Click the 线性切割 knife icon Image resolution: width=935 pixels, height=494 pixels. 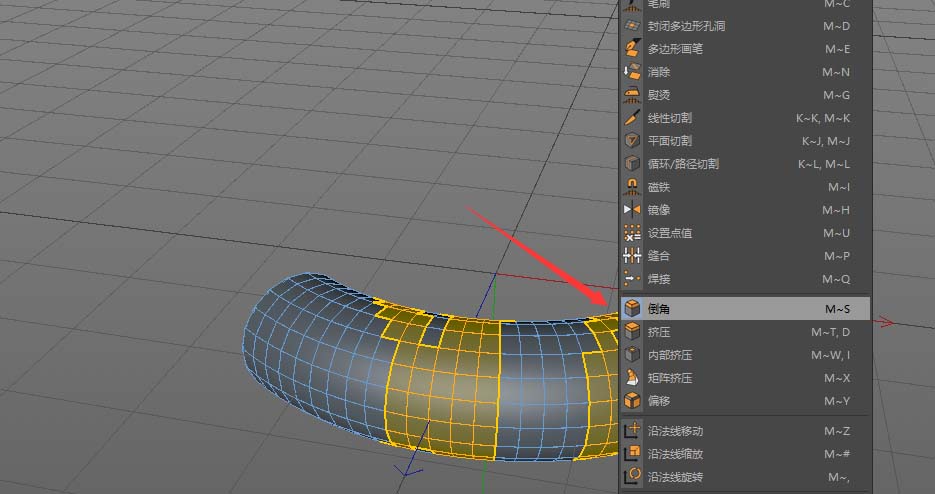tap(632, 118)
